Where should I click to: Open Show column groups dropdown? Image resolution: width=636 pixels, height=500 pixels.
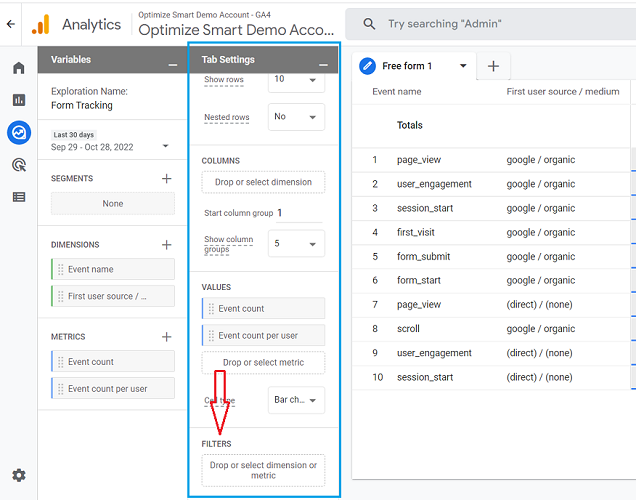tap(297, 244)
